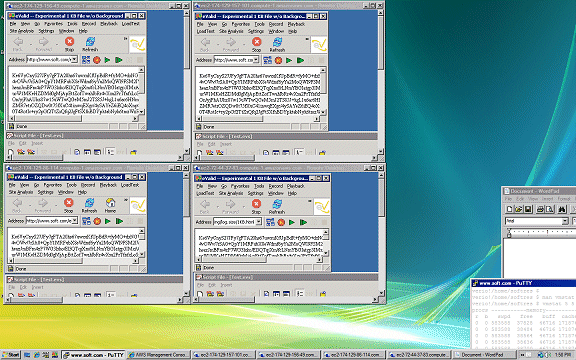576x360 pixels.
Task: Click the New document icon in WordPad
Action: pos(509,209)
